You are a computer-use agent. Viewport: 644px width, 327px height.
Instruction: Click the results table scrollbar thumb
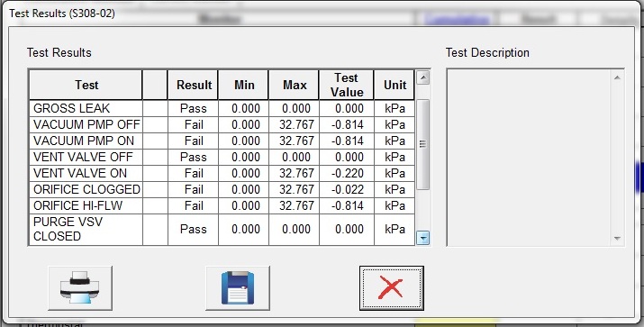pos(422,144)
